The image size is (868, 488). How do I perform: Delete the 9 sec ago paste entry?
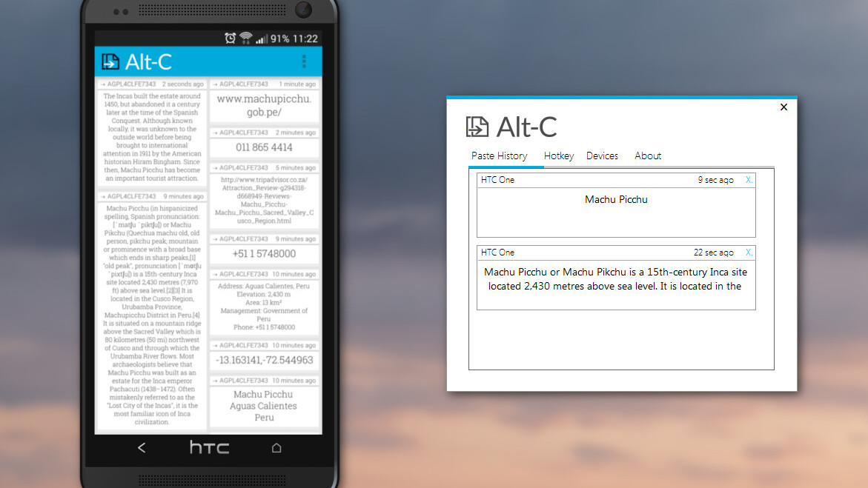(749, 180)
